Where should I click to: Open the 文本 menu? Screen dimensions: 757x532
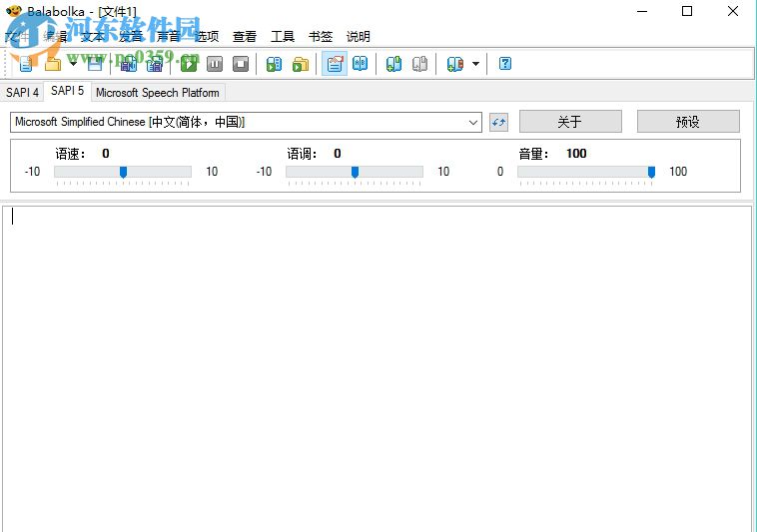click(x=92, y=36)
